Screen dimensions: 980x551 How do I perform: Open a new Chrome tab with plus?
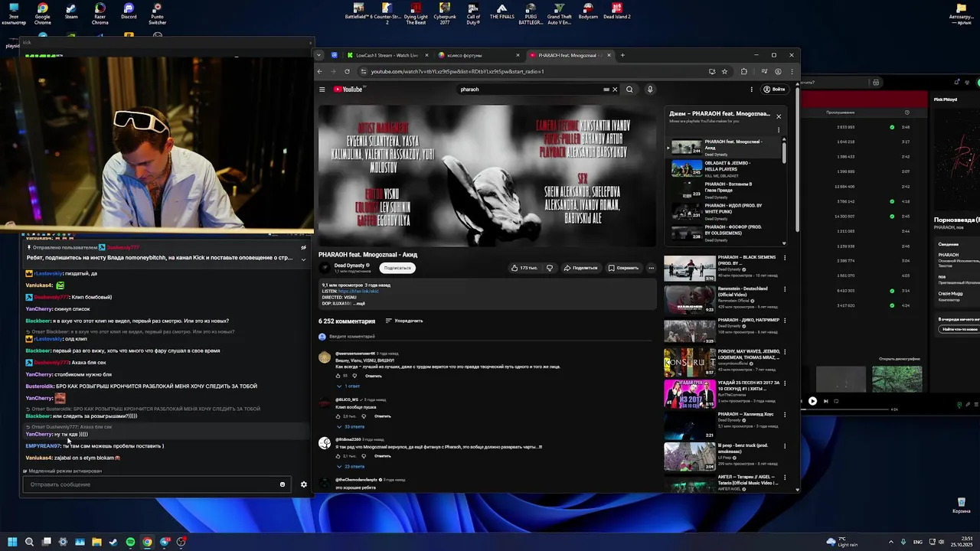[x=622, y=55]
